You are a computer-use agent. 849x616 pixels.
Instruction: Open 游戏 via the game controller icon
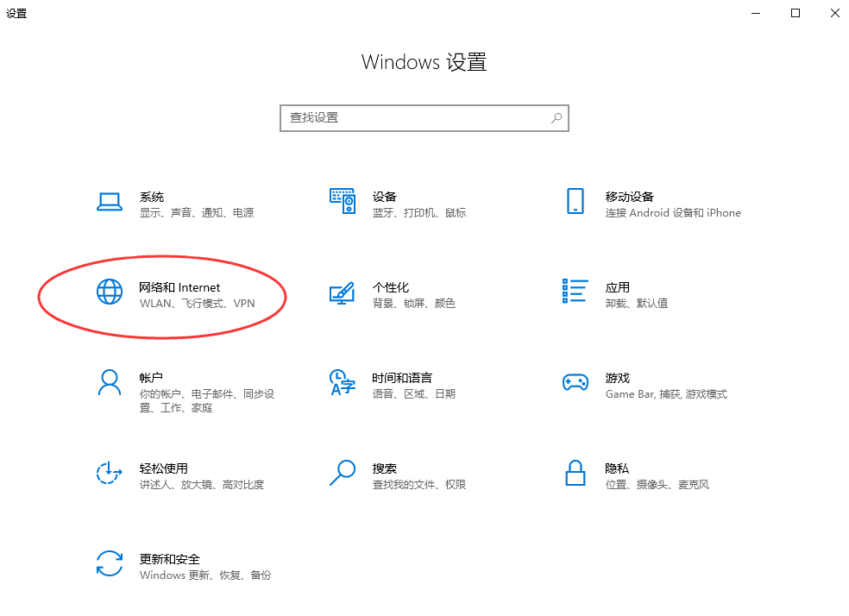[x=575, y=380]
